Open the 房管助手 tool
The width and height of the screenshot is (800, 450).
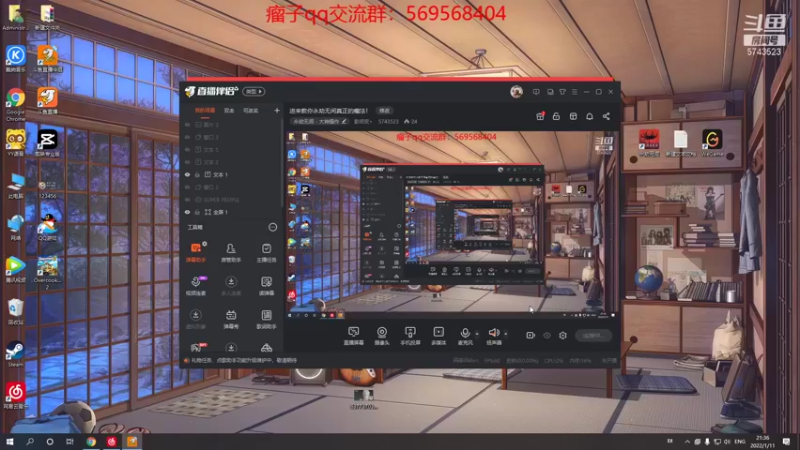231,253
